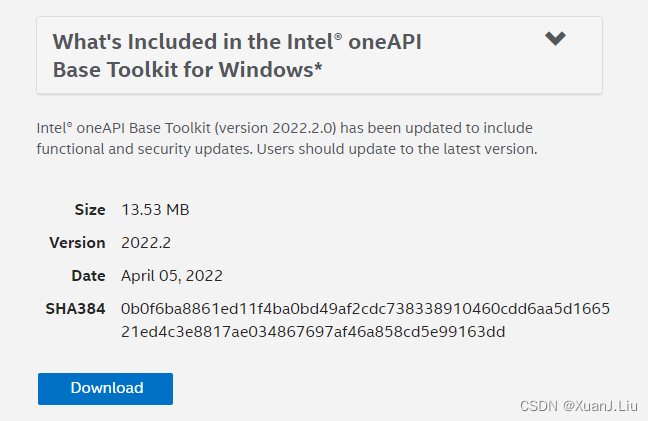Image resolution: width=653 pixels, height=421 pixels.
Task: Click the Size label
Action: click(x=89, y=210)
